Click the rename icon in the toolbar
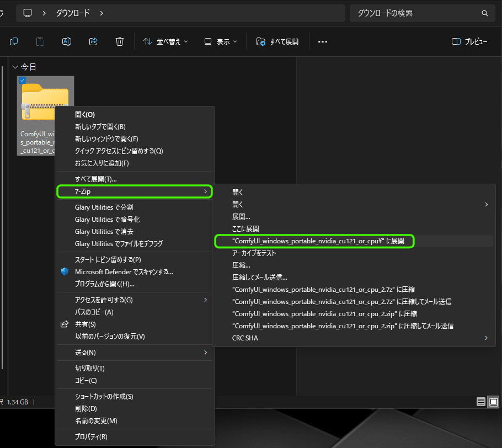 pos(67,41)
